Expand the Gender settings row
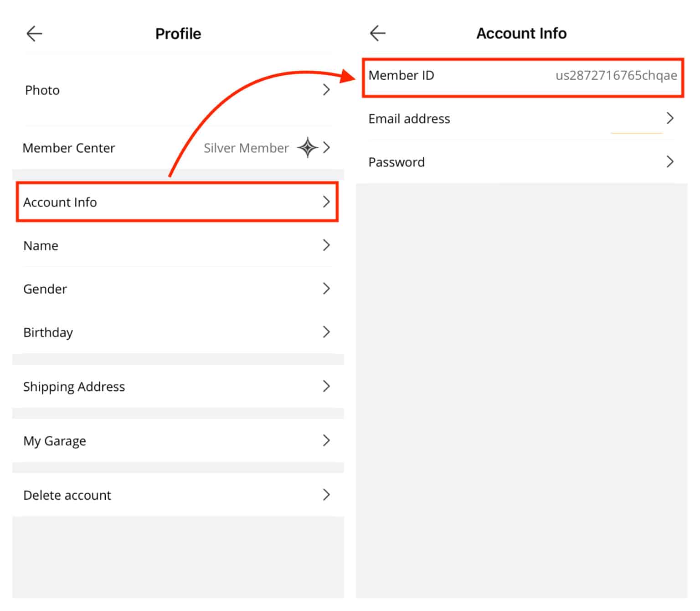The height and width of the screenshot is (611, 700). tap(178, 288)
